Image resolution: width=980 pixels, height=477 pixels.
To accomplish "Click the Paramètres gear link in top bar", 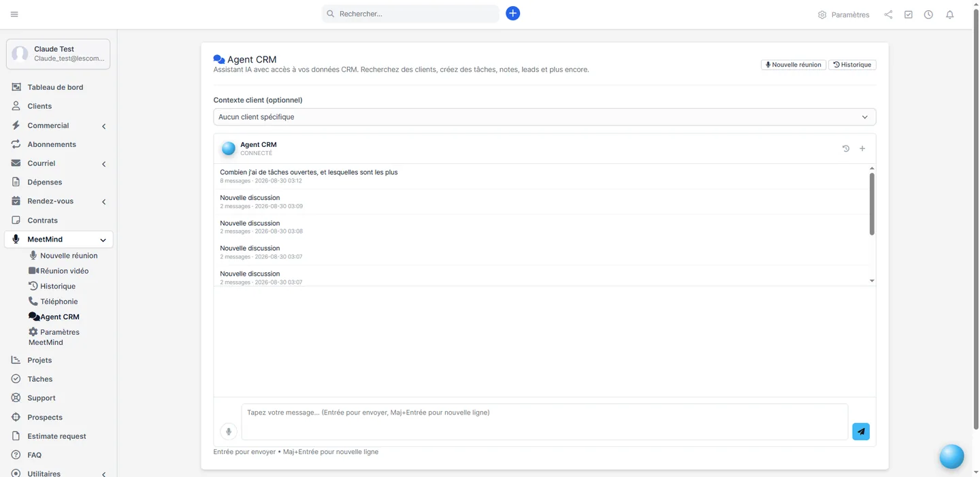I will (x=844, y=14).
